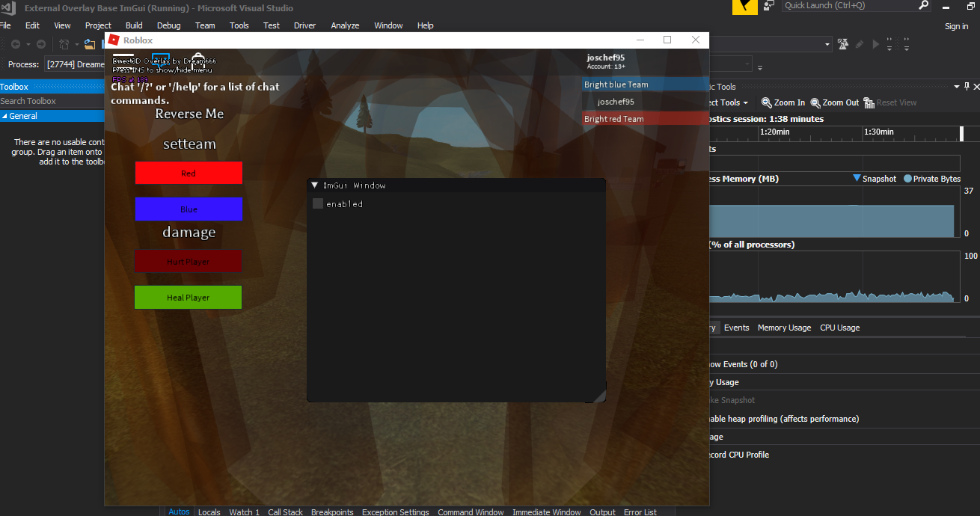The height and width of the screenshot is (516, 980).
Task: Select the Bright red Team row
Action: (x=645, y=119)
